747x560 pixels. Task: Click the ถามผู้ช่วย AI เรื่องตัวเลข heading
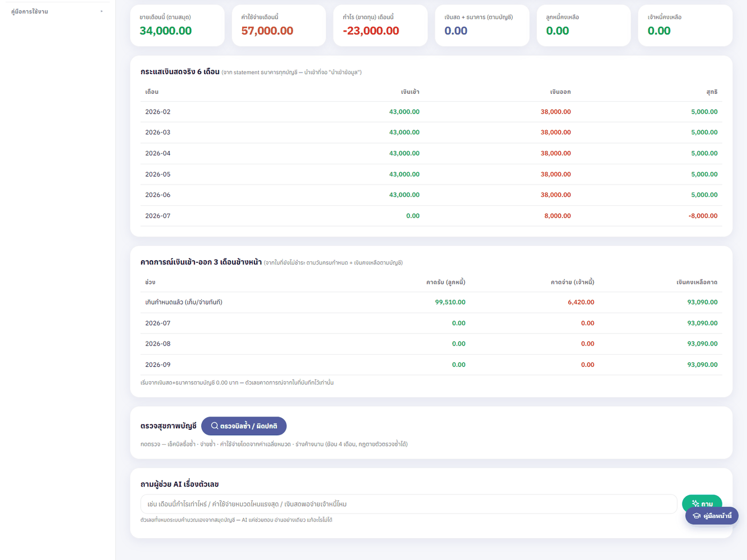click(179, 484)
